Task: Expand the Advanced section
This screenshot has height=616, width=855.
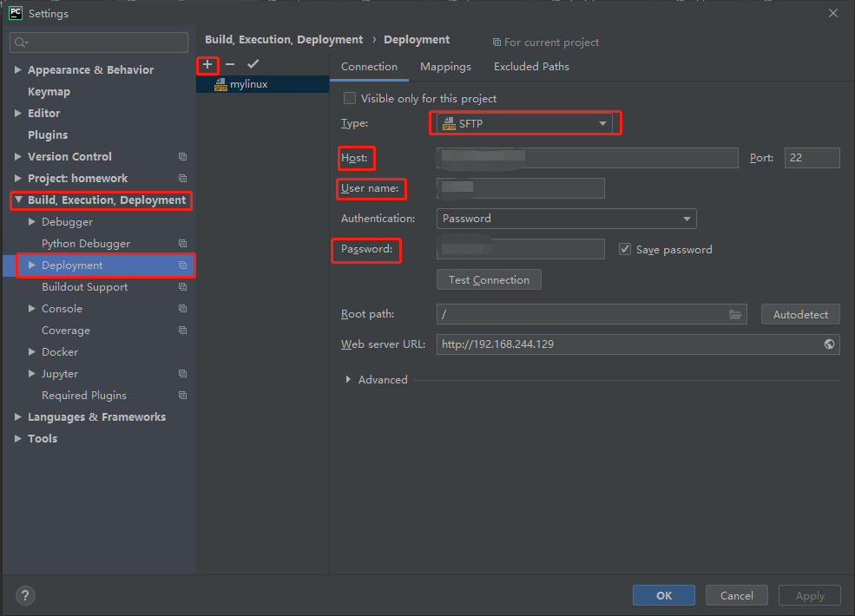Action: [x=348, y=379]
